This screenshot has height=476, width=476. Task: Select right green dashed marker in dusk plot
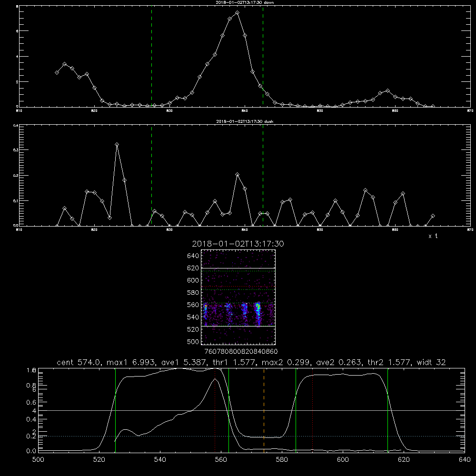263,176
